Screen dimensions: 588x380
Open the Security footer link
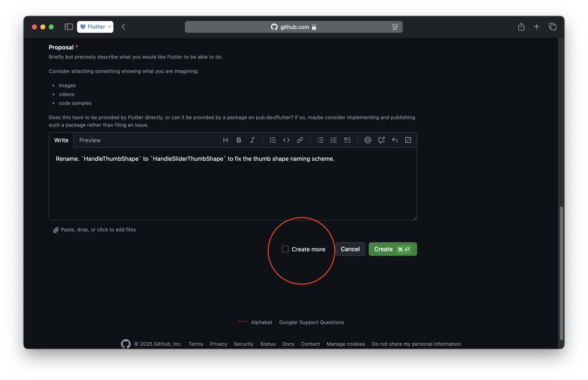point(244,344)
